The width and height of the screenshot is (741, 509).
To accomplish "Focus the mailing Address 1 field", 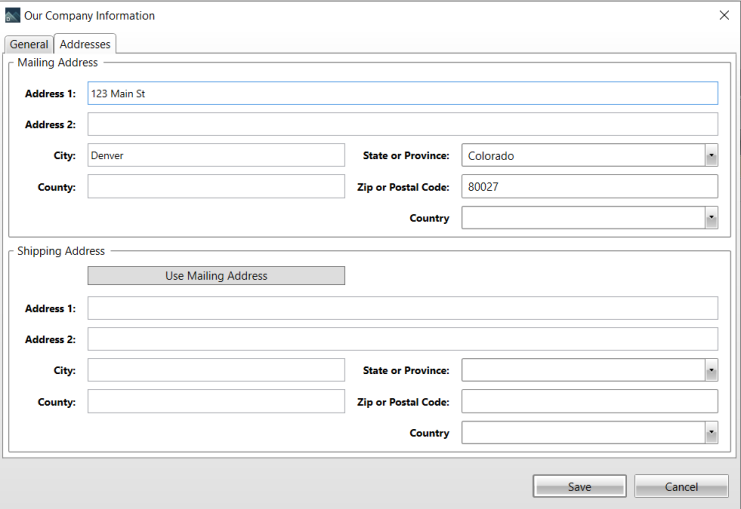I will 403,93.
